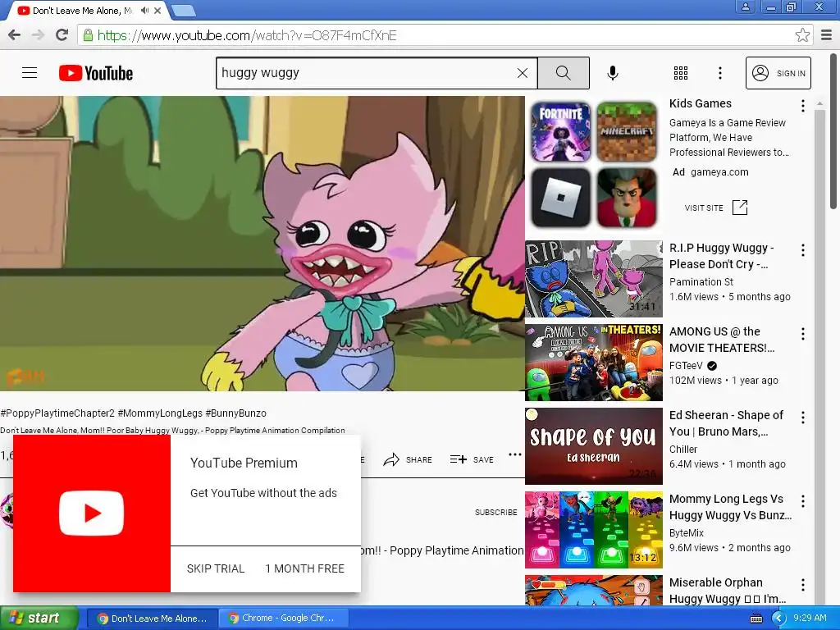Play the AMONG US in theaters thumbnail
840x630 pixels.
(594, 363)
